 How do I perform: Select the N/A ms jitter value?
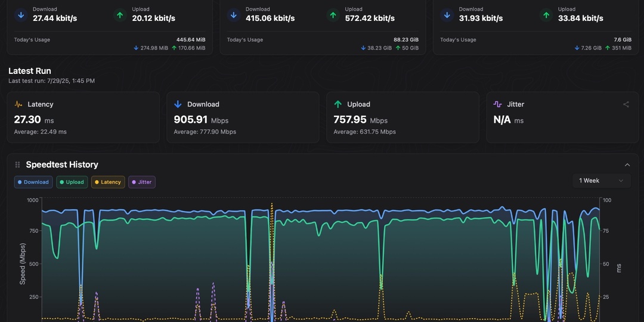(509, 120)
